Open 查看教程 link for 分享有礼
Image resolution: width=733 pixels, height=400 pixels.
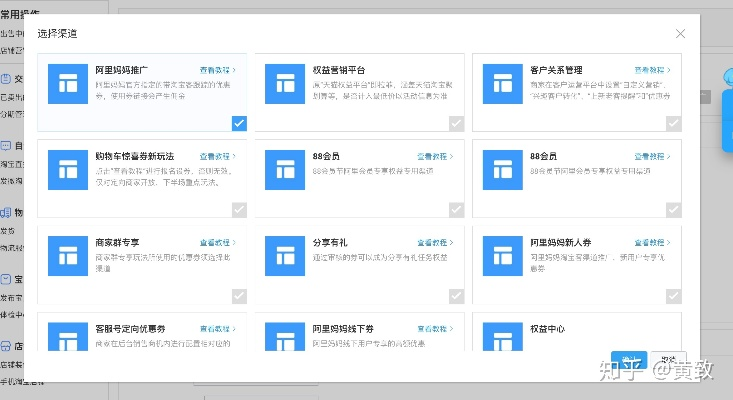pos(435,243)
